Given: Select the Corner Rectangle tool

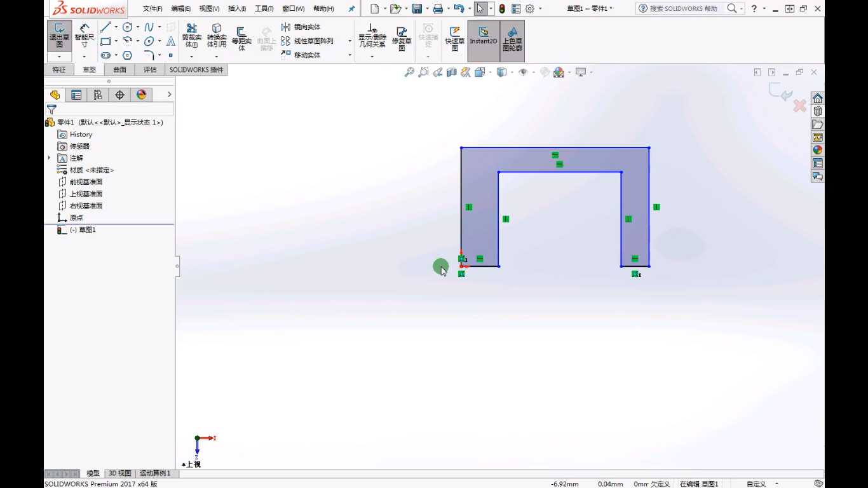Looking at the screenshot, I should pyautogui.click(x=105, y=41).
